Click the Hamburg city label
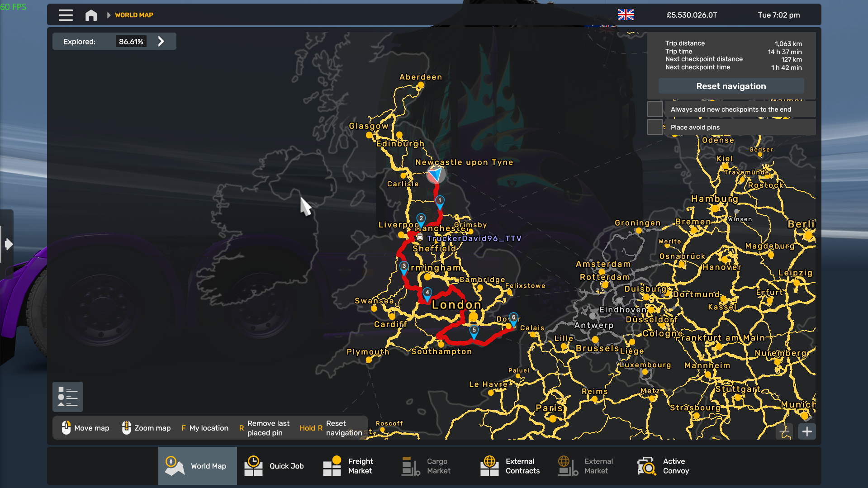The height and width of the screenshot is (488, 868). 715,199
